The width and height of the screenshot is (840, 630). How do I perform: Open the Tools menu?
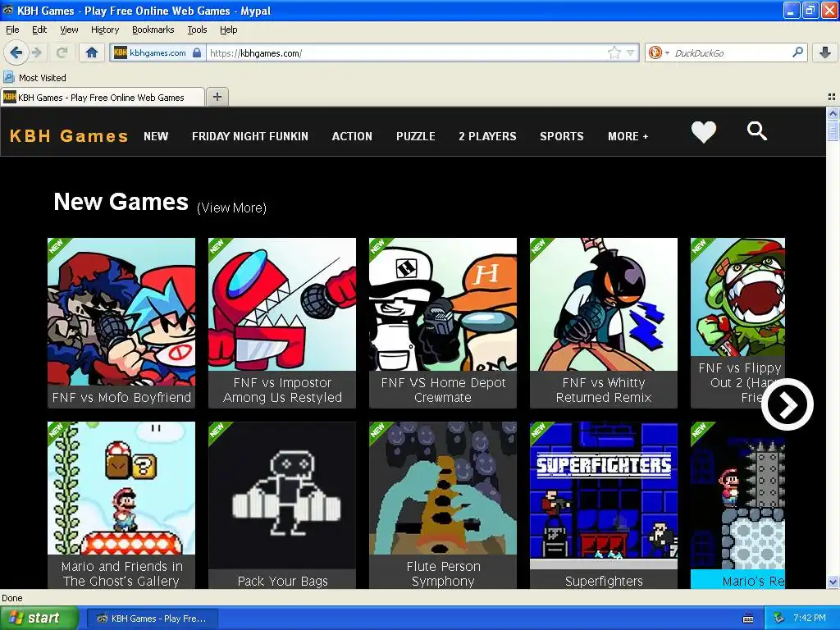click(x=197, y=30)
